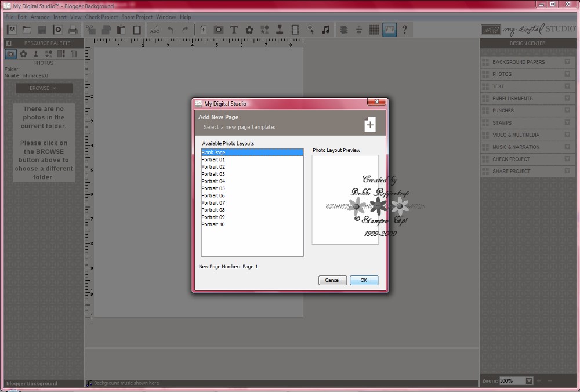Viewport: 580px width, 392px height.
Task: Click the music note icon
Action: tap(325, 30)
